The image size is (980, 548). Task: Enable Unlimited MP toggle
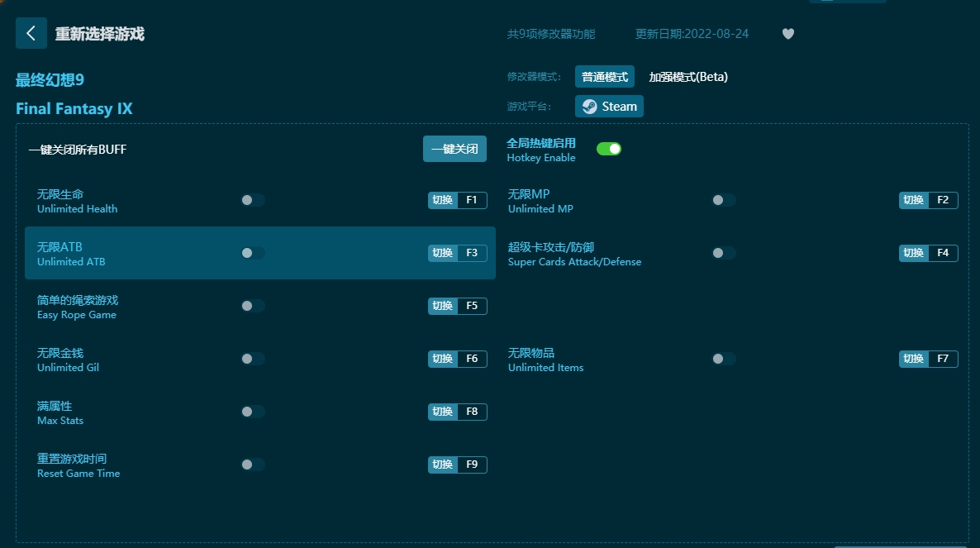coord(724,200)
